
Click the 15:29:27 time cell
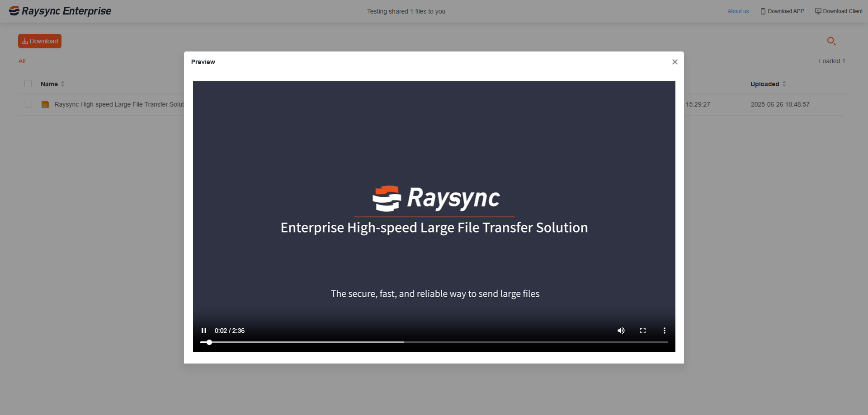698,104
